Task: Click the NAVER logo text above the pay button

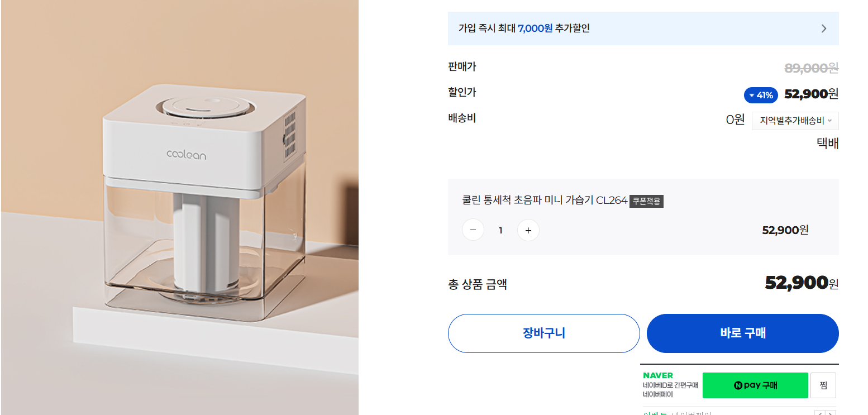Action: (659, 375)
